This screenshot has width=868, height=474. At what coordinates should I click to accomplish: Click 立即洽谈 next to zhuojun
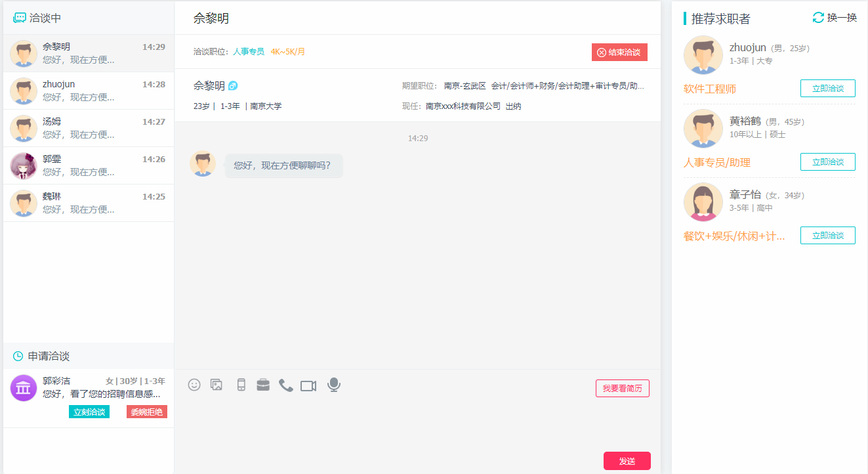pyautogui.click(x=827, y=88)
